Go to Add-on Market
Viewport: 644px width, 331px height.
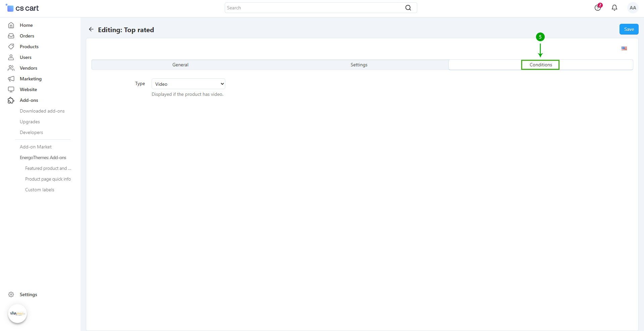click(36, 147)
